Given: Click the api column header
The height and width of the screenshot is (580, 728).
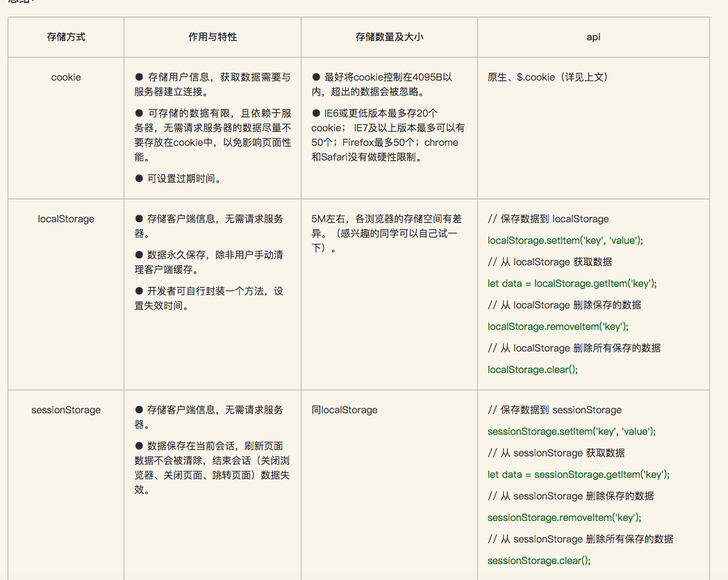Looking at the screenshot, I should point(593,37).
